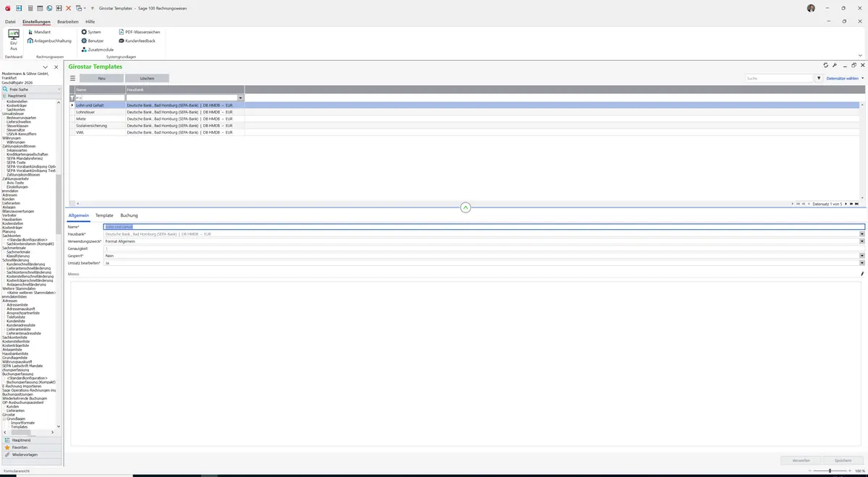Click the hamburger menu next to Neu
Image resolution: width=868 pixels, height=477 pixels.
click(72, 78)
